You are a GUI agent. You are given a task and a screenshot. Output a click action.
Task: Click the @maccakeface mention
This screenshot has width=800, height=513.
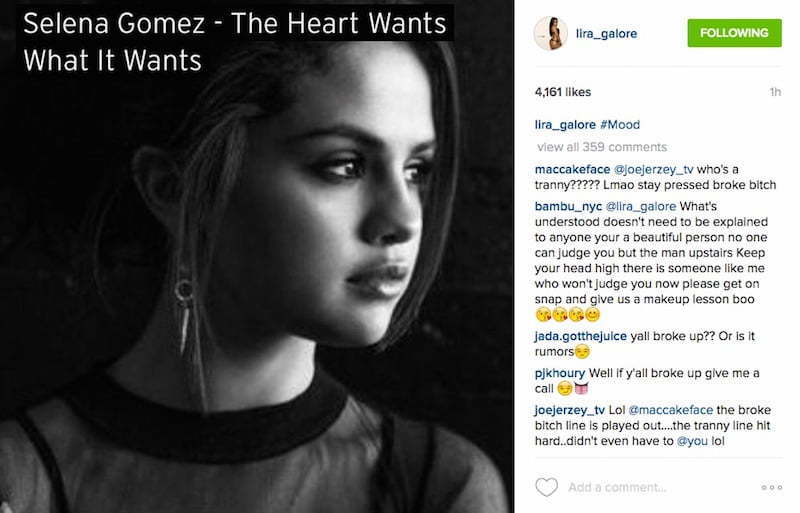tap(670, 410)
